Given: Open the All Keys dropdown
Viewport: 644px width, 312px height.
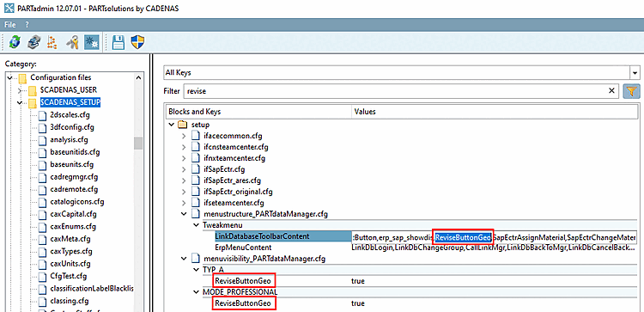Looking at the screenshot, I should point(635,73).
